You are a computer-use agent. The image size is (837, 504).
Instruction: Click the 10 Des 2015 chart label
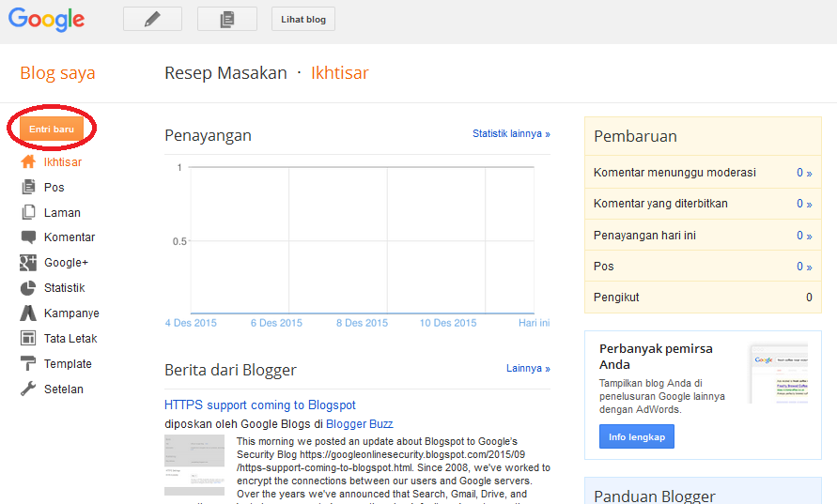point(448,323)
